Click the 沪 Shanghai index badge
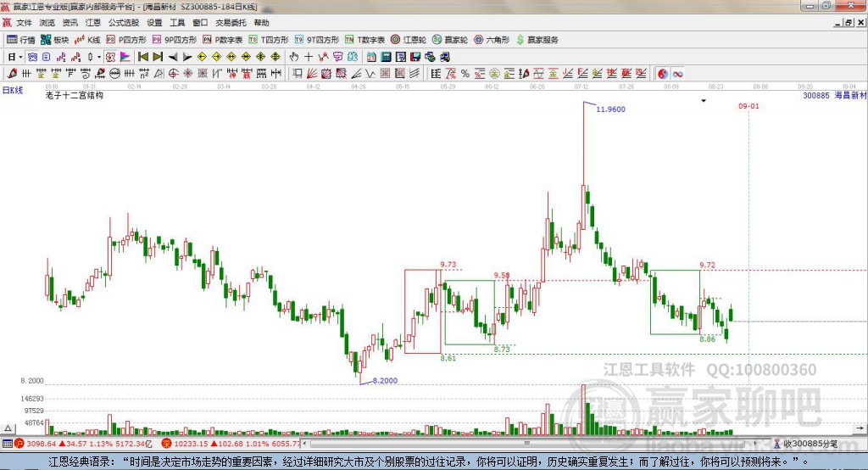Screen dimensions: 868x470 tap(19, 444)
